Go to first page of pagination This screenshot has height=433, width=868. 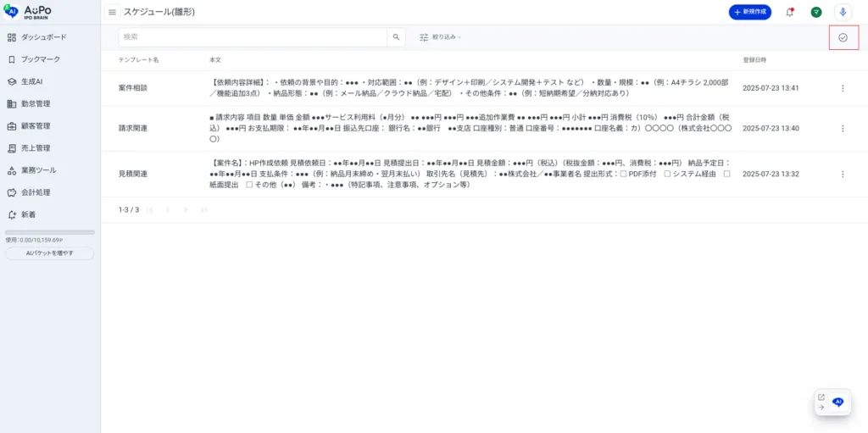click(x=150, y=210)
